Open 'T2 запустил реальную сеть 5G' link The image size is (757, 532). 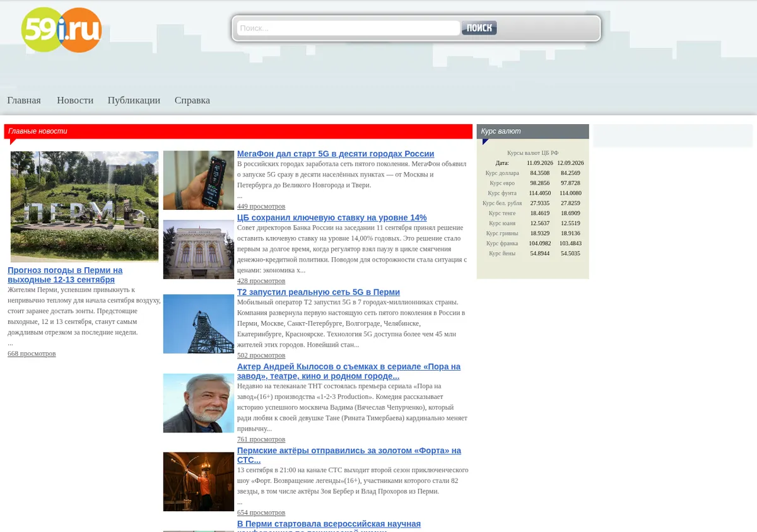click(x=319, y=292)
